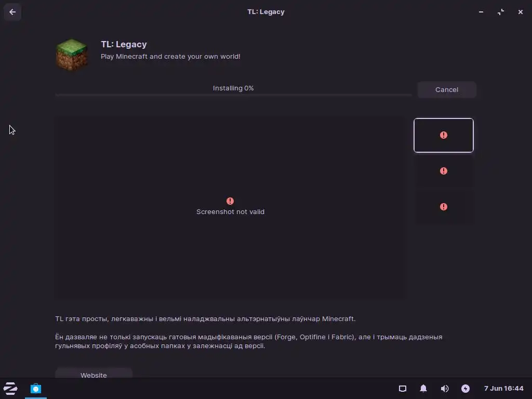Image resolution: width=532 pixels, height=399 pixels.
Task: Open the Website link button
Action: (x=94, y=373)
